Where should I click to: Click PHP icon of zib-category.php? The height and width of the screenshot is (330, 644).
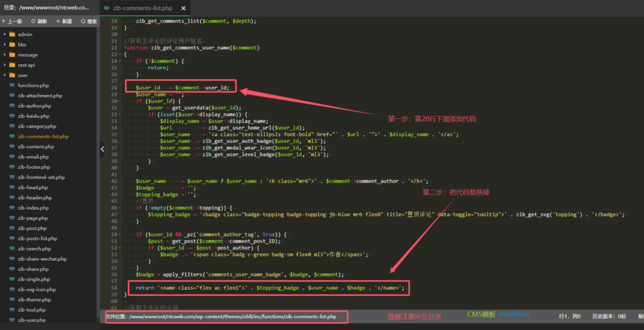(x=12, y=127)
